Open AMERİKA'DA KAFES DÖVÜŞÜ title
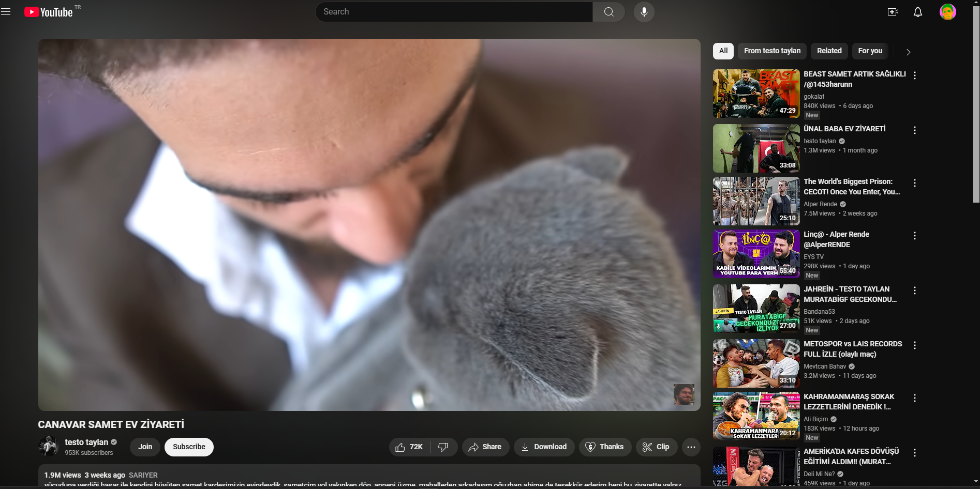 coord(851,456)
